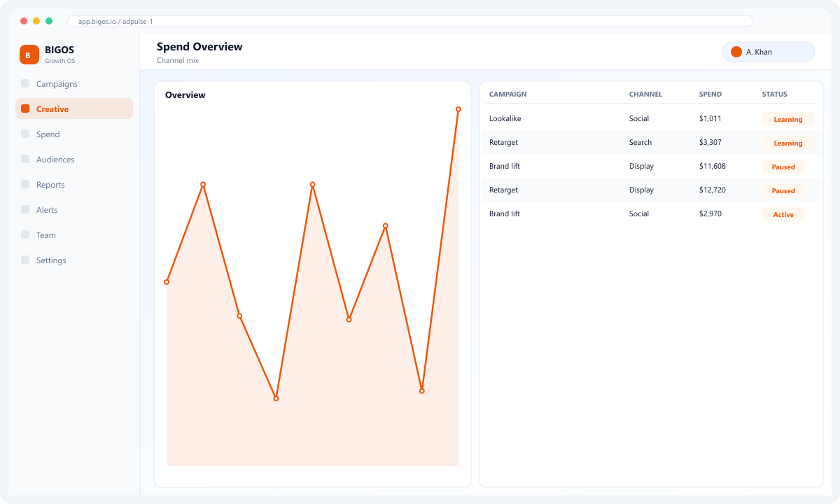840x504 pixels.
Task: Open the Settings page label
Action: 51,260
